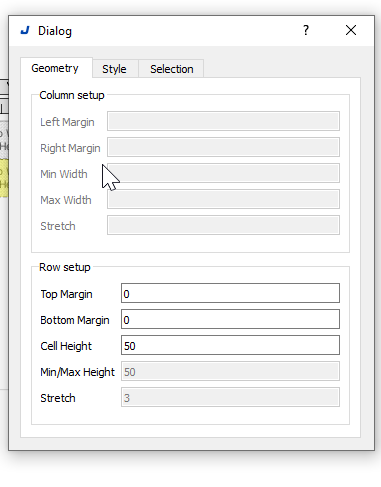Switch to the Geometry tab

56,68
